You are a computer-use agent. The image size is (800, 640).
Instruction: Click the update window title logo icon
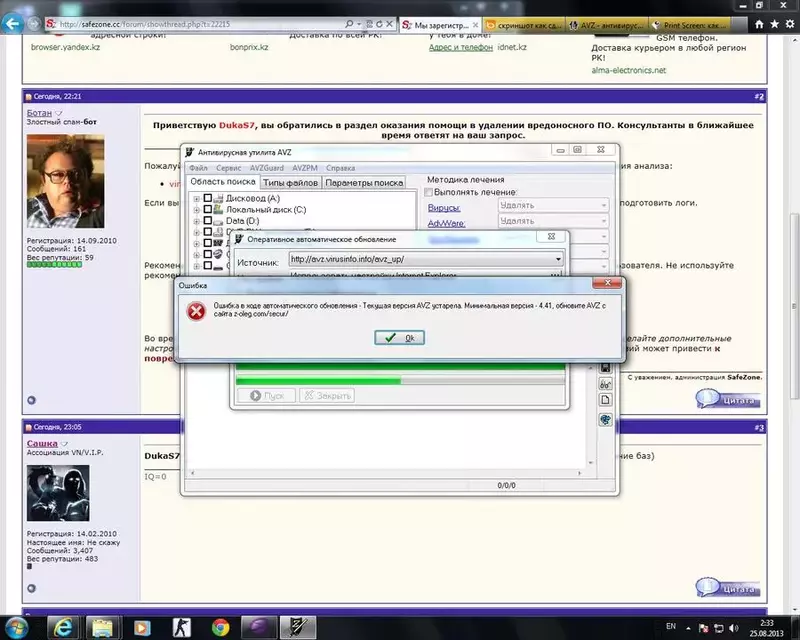click(239, 239)
